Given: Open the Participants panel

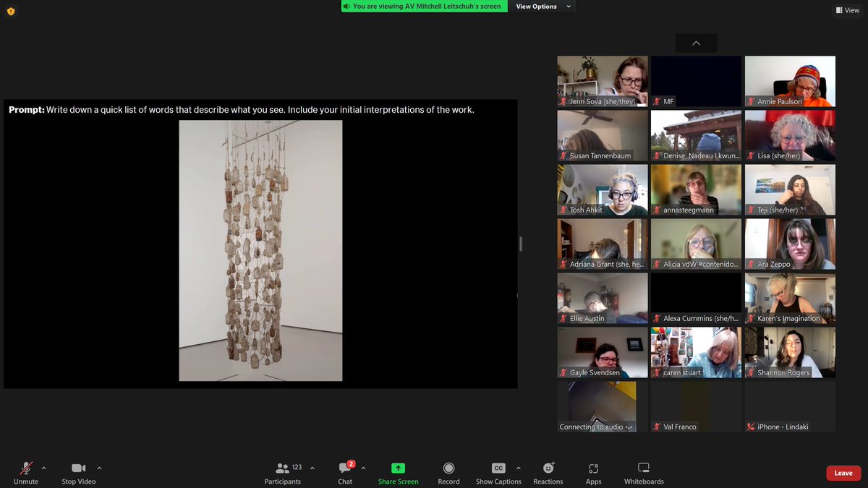Looking at the screenshot, I should 282,473.
